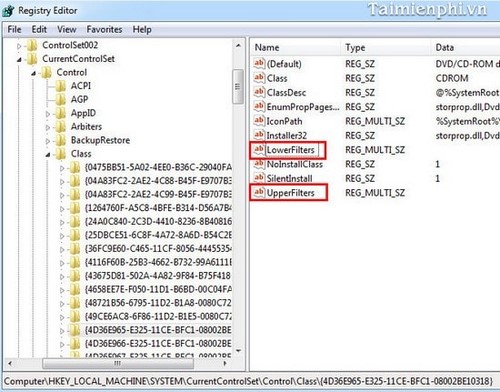Collapse the Class key

(x=48, y=155)
